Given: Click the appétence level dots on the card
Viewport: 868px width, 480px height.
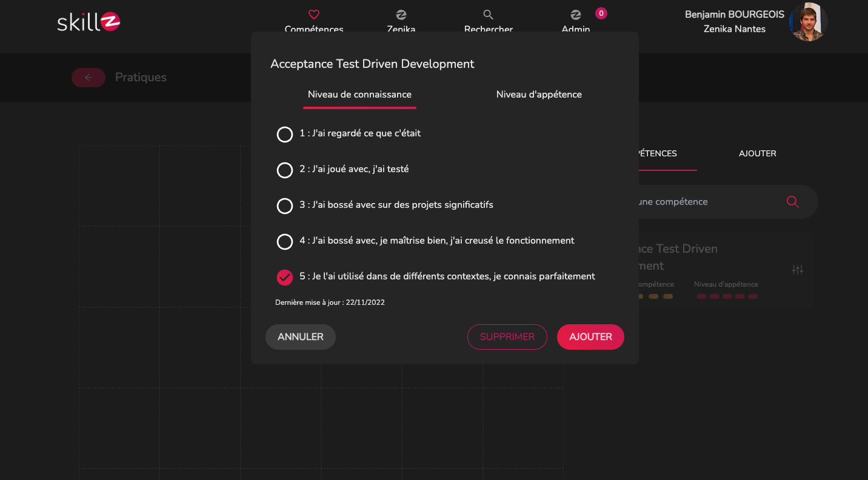Looking at the screenshot, I should 727,296.
